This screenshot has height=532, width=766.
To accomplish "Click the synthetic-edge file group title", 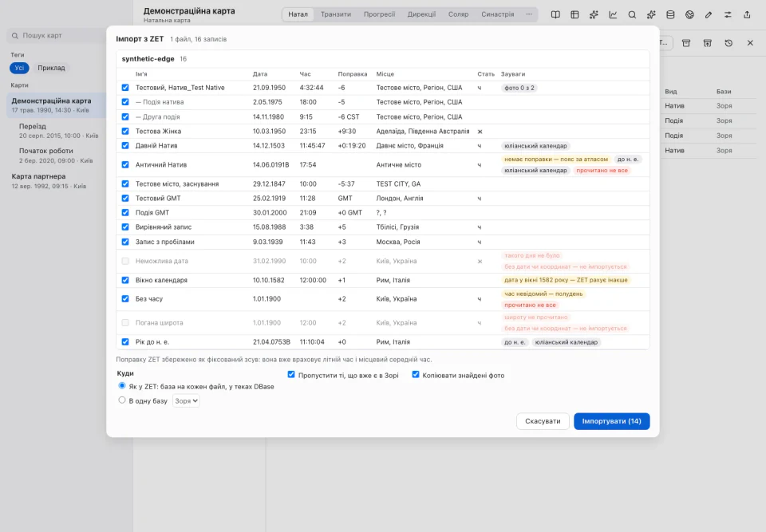I will [x=148, y=58].
